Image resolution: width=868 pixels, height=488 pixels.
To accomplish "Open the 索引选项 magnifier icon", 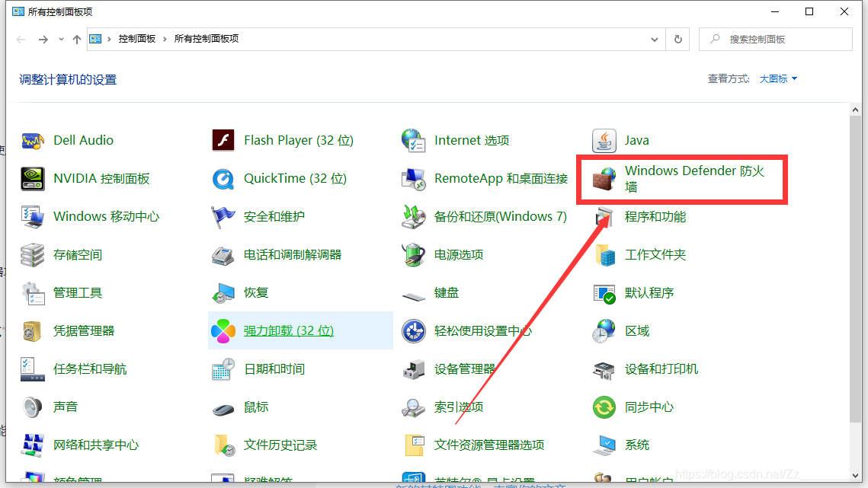I will click(x=414, y=407).
